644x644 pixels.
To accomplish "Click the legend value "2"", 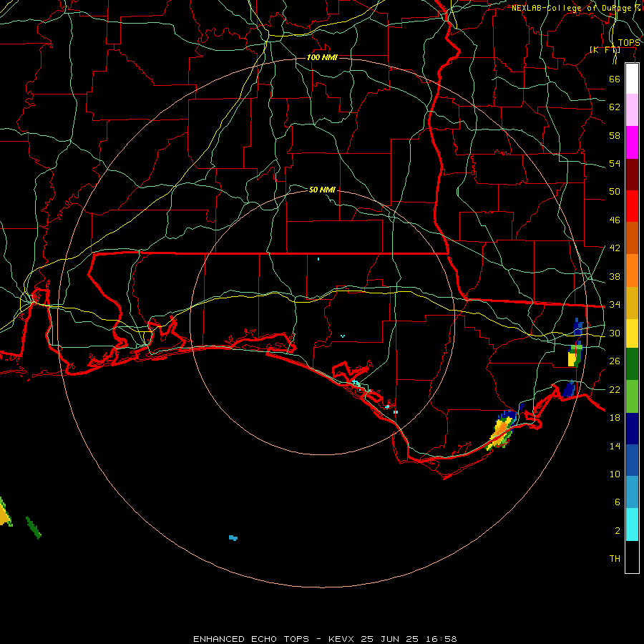I will (617, 531).
